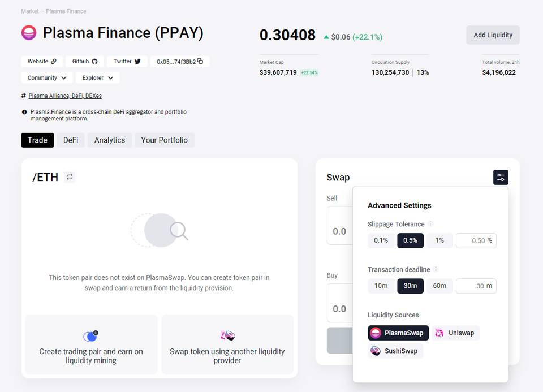Click the Plasma Finance PPAY logo
Image resolution: width=543 pixels, height=392 pixels.
[29, 33]
